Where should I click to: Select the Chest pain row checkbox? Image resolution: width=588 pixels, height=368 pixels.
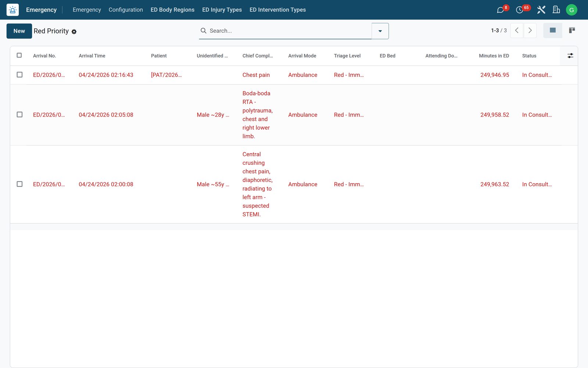(x=19, y=75)
